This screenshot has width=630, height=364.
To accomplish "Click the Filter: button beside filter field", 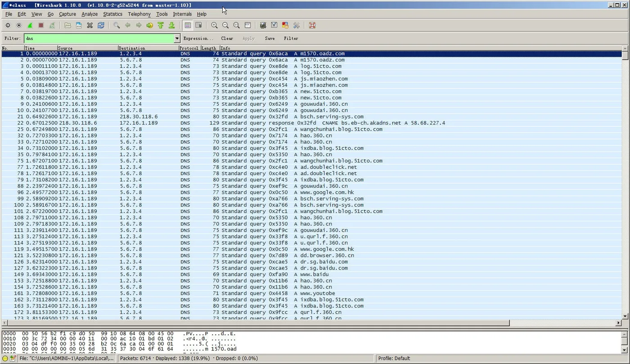I will (12, 39).
